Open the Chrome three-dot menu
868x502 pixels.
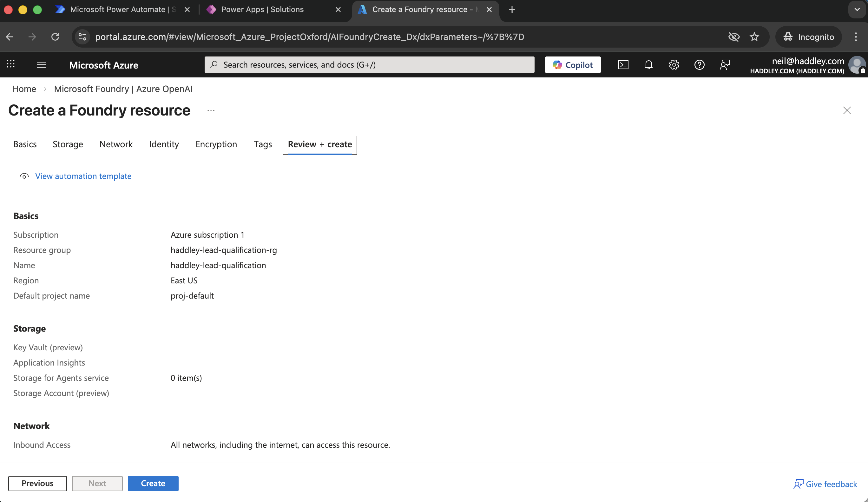[x=856, y=37]
